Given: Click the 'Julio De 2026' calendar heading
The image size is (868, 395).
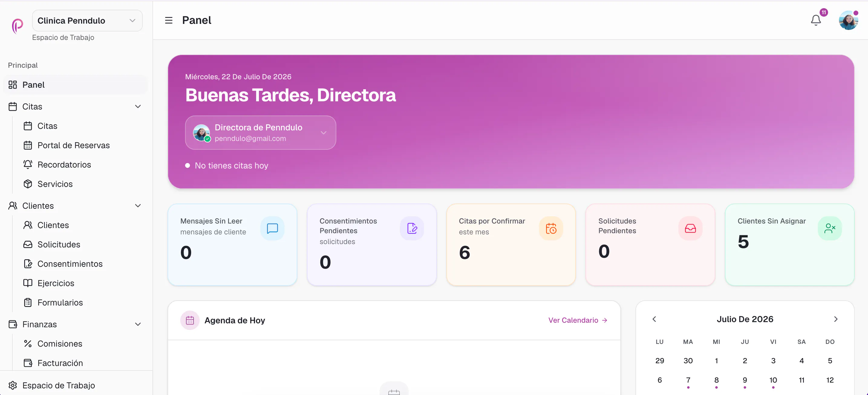Looking at the screenshot, I should (x=745, y=319).
